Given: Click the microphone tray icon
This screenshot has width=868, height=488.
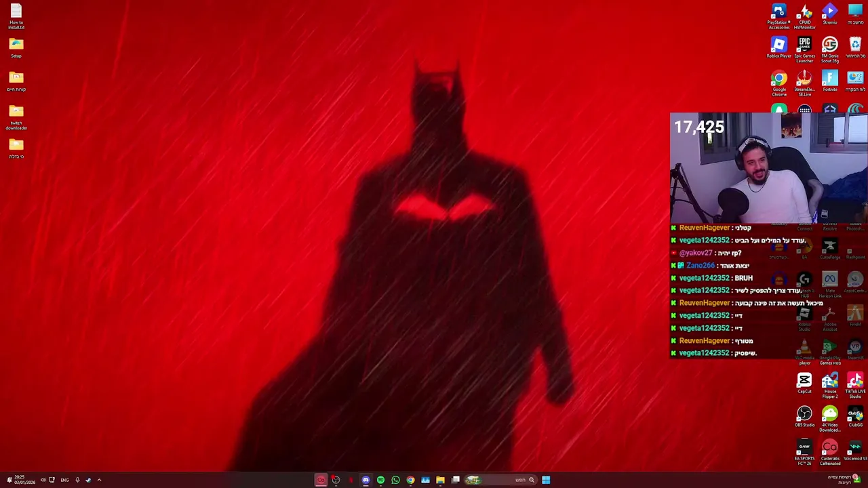Looking at the screenshot, I should (77, 480).
